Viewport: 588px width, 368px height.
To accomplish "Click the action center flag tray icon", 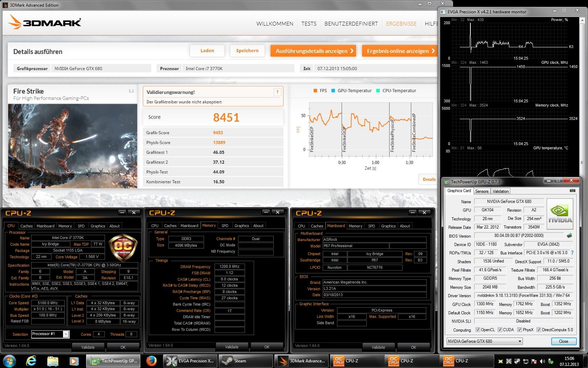I will [x=534, y=361].
